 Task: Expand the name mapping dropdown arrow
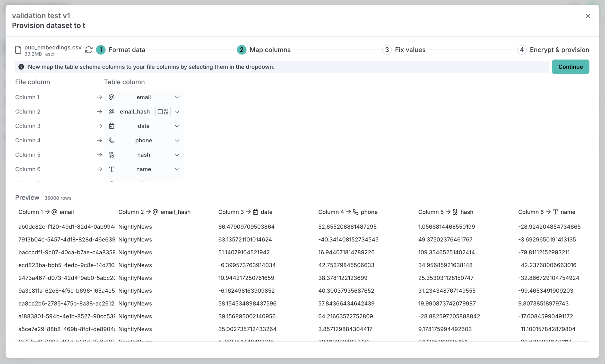(177, 169)
